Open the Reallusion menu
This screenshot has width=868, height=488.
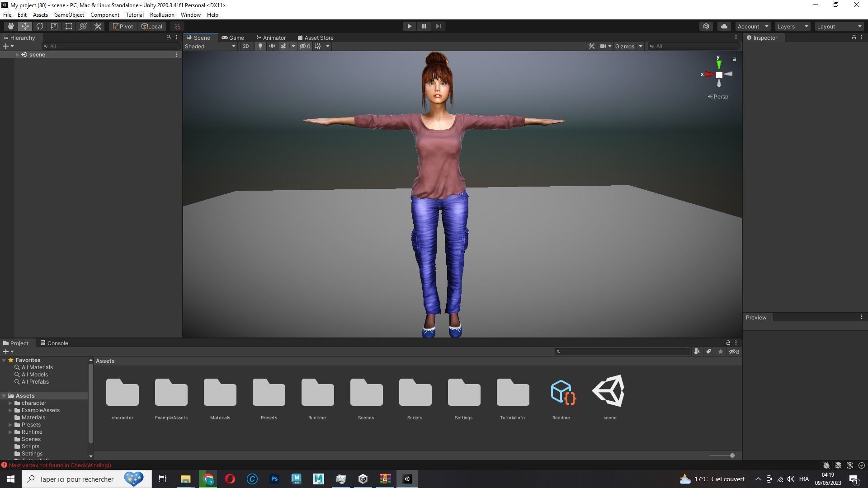click(x=162, y=15)
